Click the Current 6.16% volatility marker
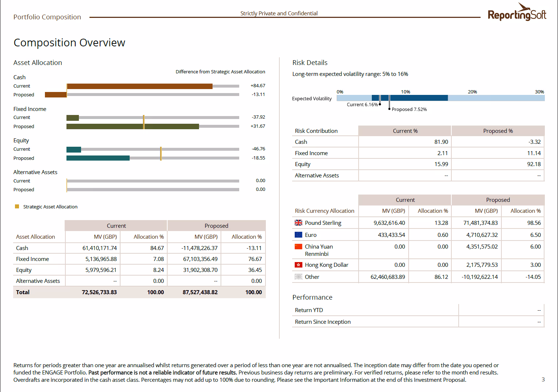 380,104
